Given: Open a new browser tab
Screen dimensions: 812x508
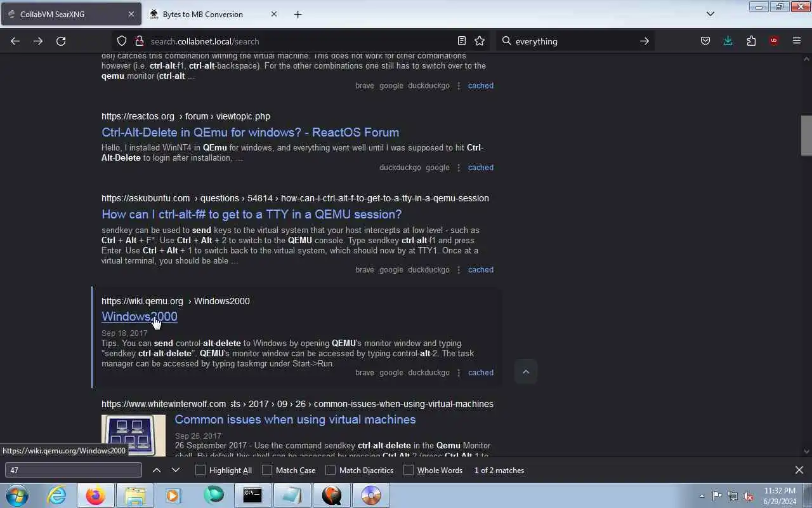Looking at the screenshot, I should pyautogui.click(x=298, y=14).
